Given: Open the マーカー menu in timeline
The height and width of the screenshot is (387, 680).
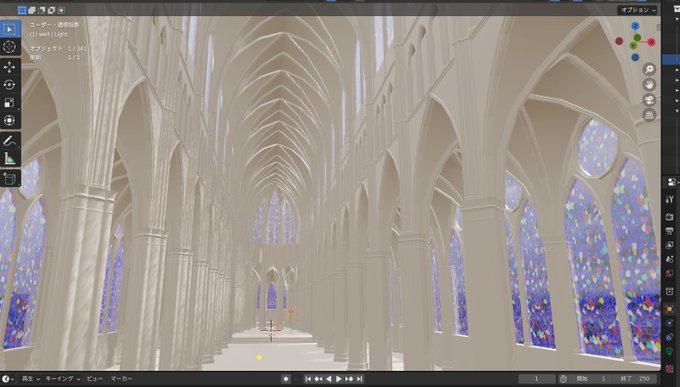Looking at the screenshot, I should [121, 379].
